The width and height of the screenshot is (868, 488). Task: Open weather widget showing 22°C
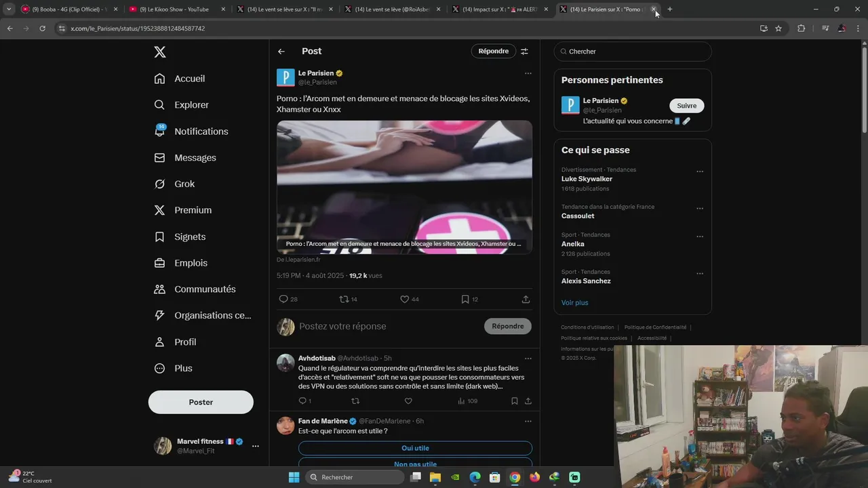pyautogui.click(x=31, y=477)
